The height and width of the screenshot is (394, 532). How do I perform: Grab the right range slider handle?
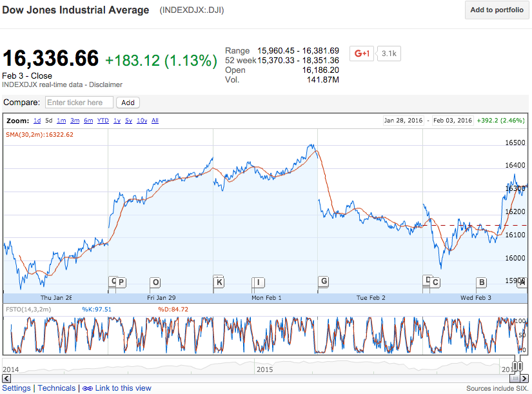pos(520,366)
